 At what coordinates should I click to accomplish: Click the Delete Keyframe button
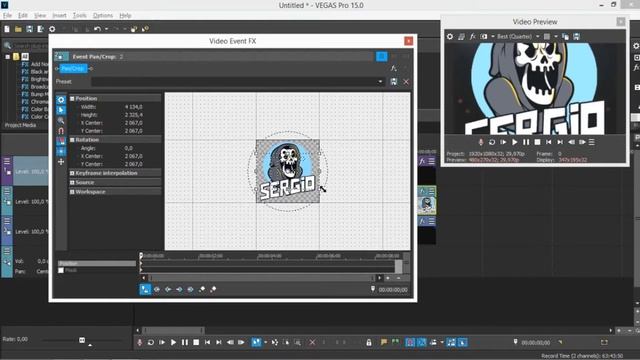[x=213, y=289]
